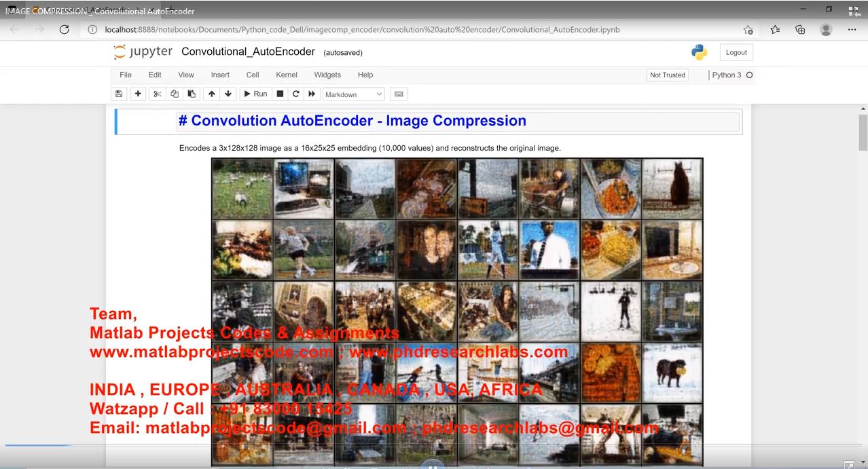
Task: Restart kernel and run all cells icon
Action: pos(312,94)
